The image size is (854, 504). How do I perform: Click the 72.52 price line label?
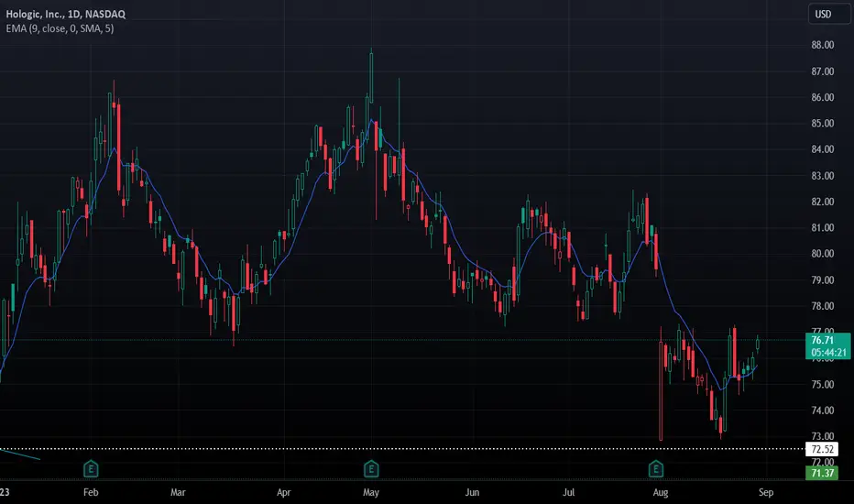point(822,450)
